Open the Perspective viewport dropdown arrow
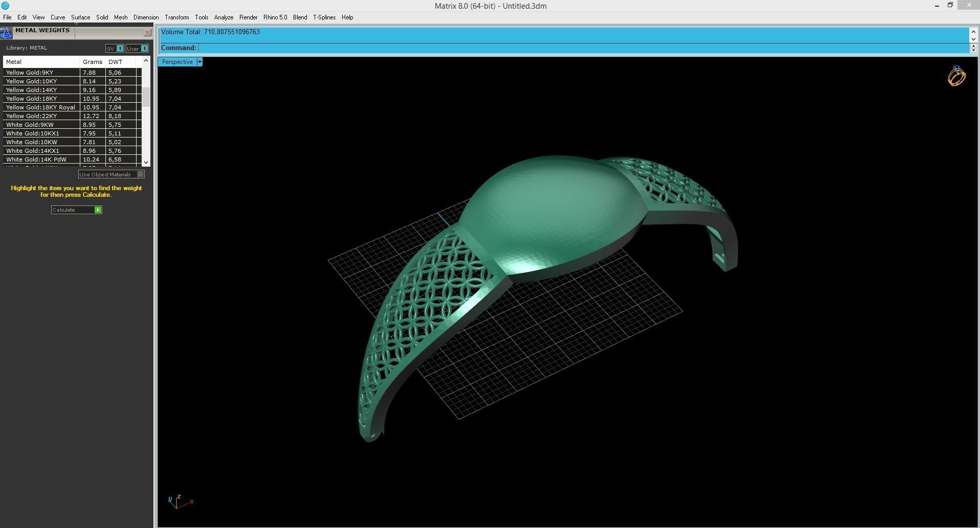 (199, 62)
